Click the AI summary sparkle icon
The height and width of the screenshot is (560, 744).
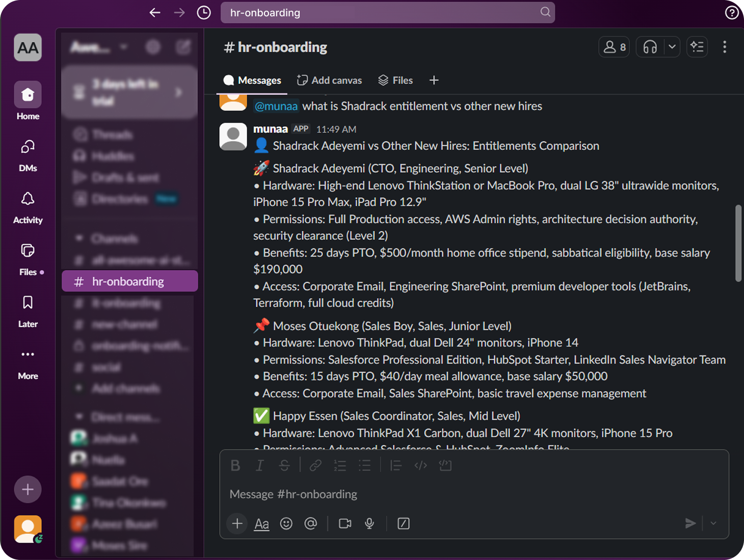tap(697, 47)
